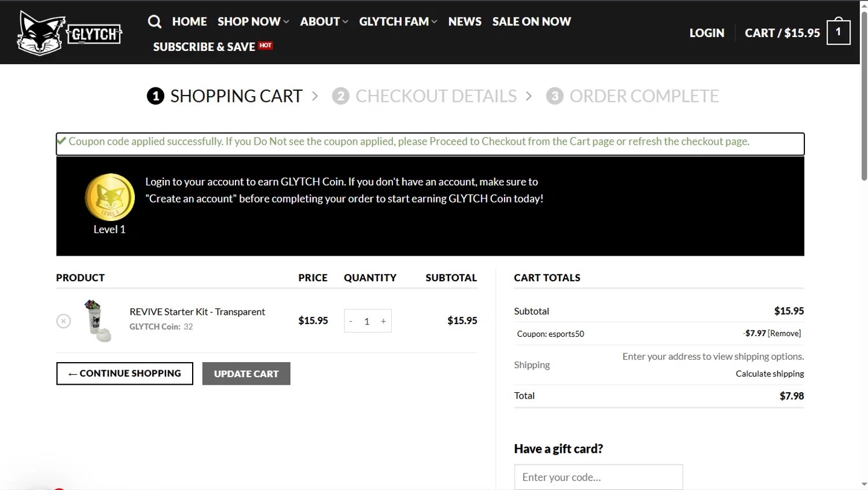Click the LOGIN link
Screen dimensions: 868x490
707,33
